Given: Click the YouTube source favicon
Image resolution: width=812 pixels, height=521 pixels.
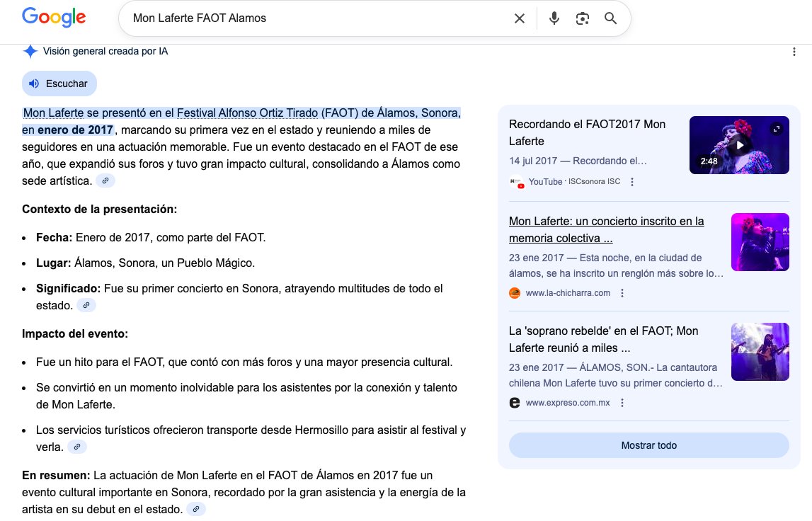Looking at the screenshot, I should 516,182.
